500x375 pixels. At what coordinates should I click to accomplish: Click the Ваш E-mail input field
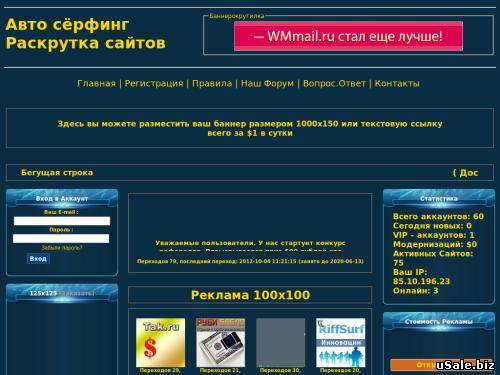click(x=62, y=221)
